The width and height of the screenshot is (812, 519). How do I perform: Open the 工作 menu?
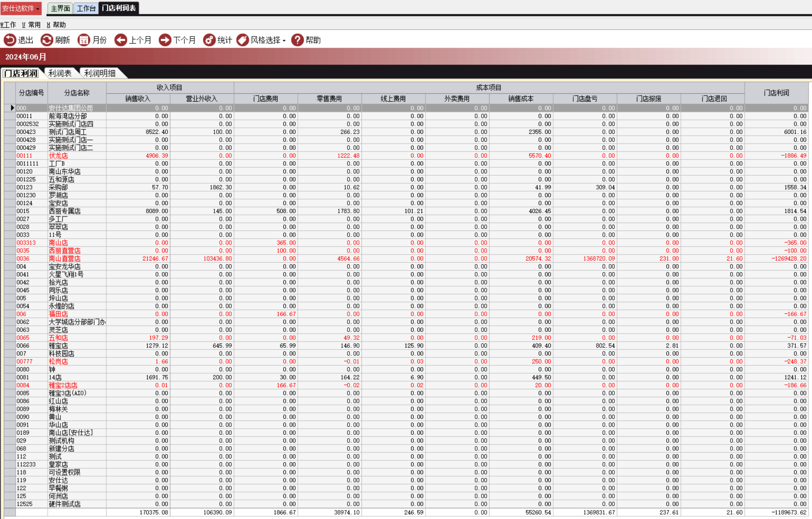[x=8, y=25]
